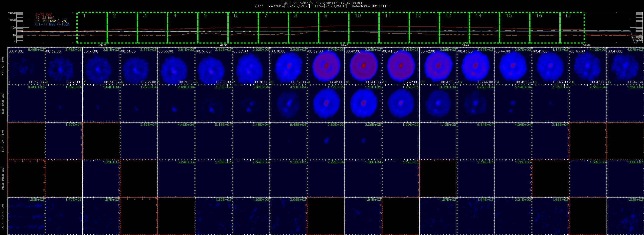
Task: Open the 50.0-100.0 keV image labeled 1.53E+03
Action: click(626, 216)
